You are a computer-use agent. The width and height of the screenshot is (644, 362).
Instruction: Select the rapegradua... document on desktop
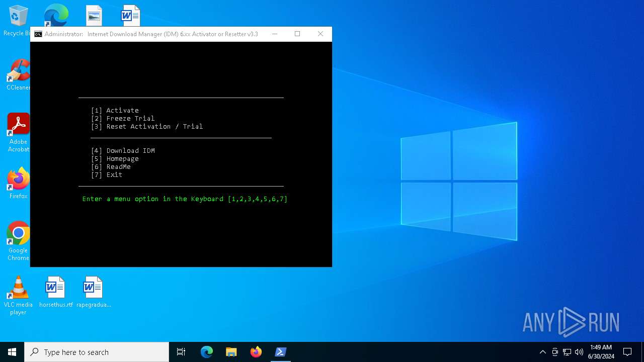[94, 292]
